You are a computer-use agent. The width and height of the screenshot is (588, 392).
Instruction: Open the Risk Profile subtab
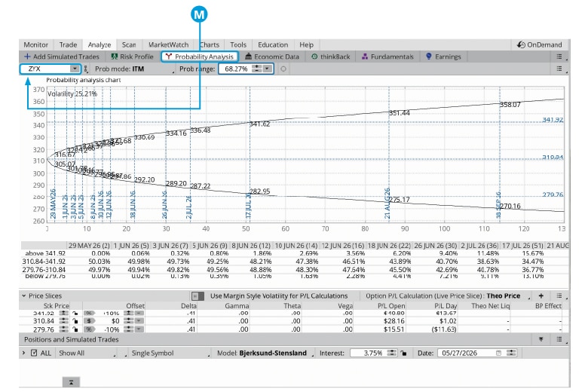[x=133, y=57]
